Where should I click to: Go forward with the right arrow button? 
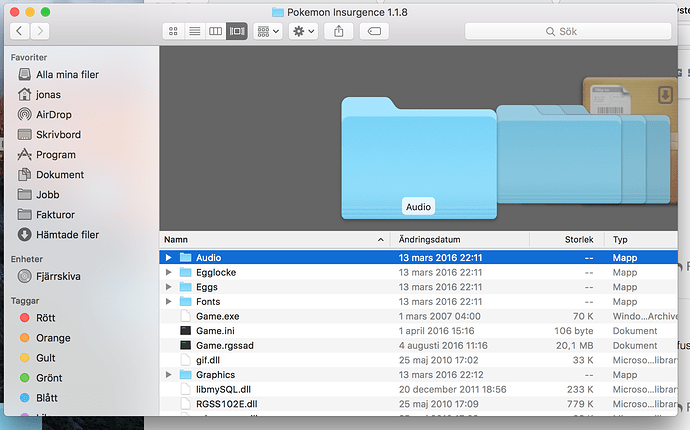click(x=40, y=31)
